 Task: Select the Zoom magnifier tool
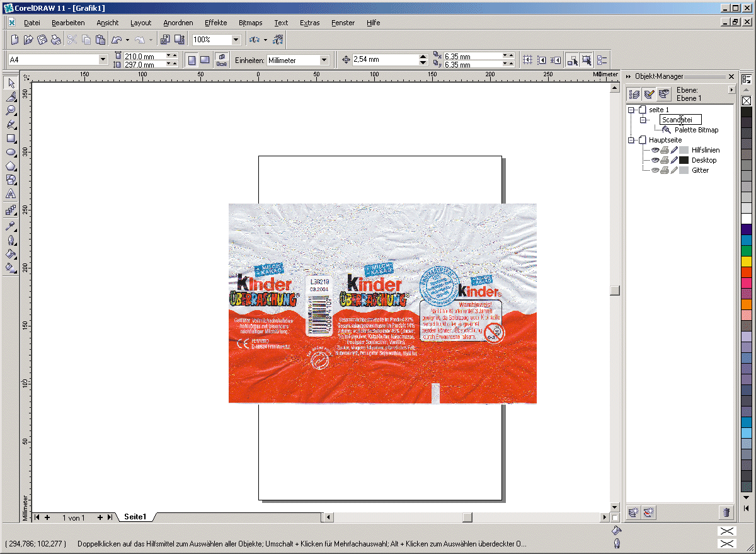coord(11,110)
